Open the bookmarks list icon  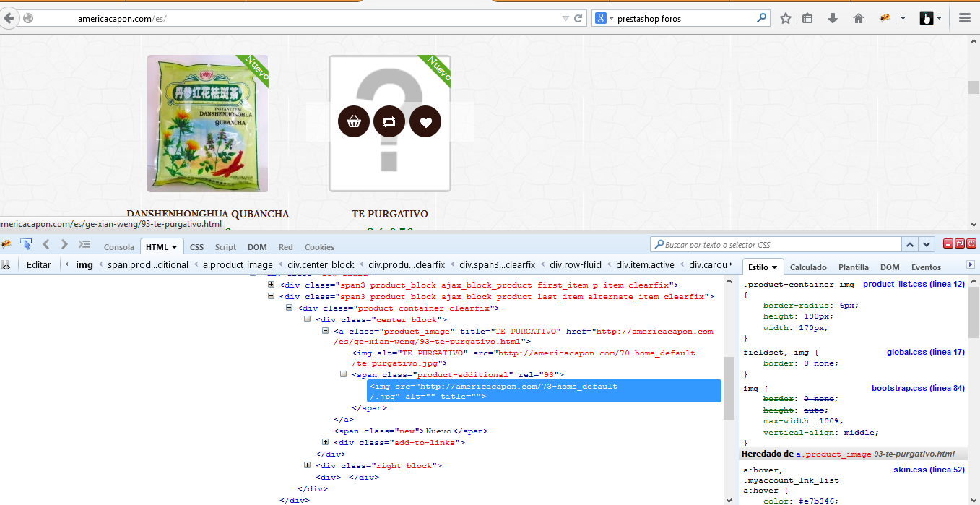tap(808, 18)
